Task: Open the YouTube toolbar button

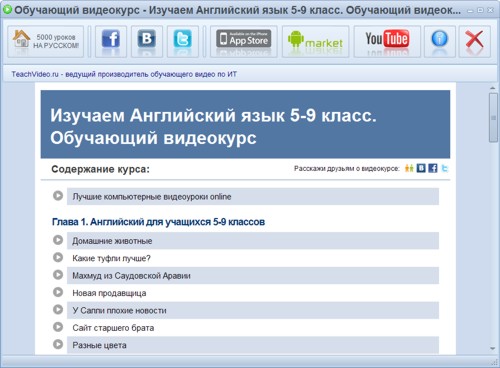Action: coord(387,41)
